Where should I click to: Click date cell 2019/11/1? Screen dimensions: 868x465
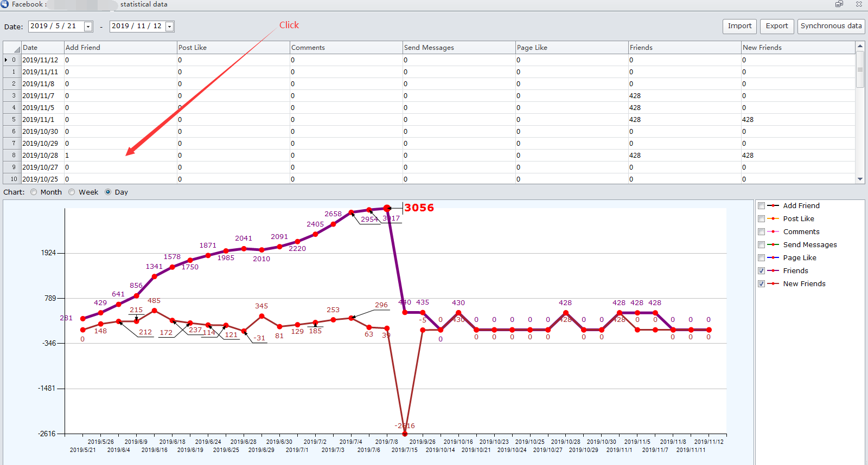42,120
